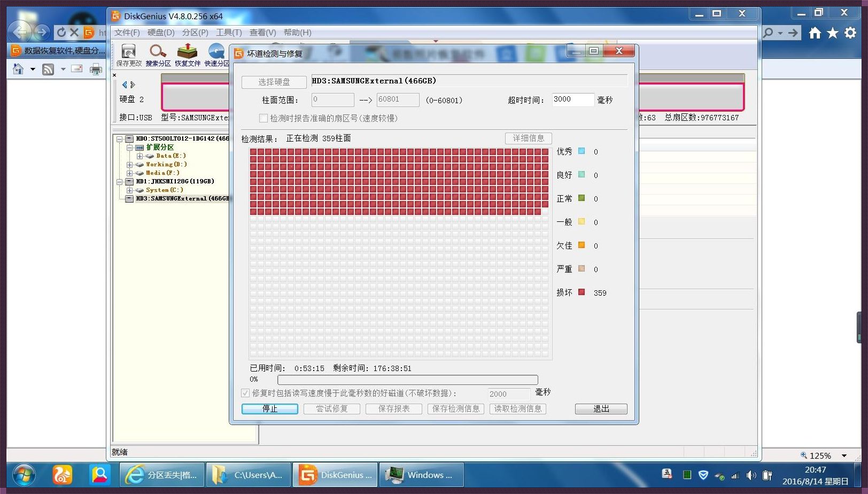The height and width of the screenshot is (494, 868).
Task: Expand the Working(D:) partition node
Action: pyautogui.click(x=129, y=165)
